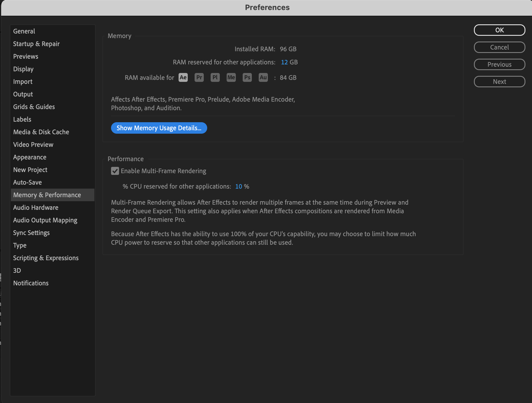The width and height of the screenshot is (532, 403).
Task: Disable Enable Multi-Frame Rendering
Action: 115,171
